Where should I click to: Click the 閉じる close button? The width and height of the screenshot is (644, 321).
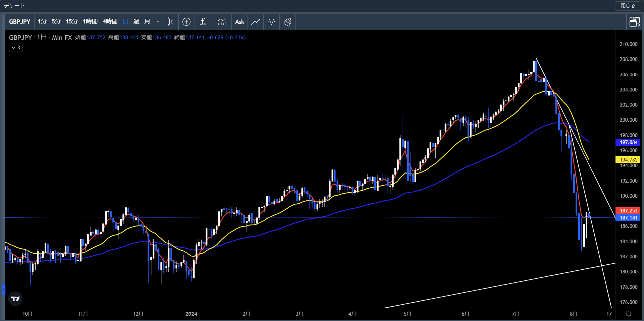click(628, 6)
